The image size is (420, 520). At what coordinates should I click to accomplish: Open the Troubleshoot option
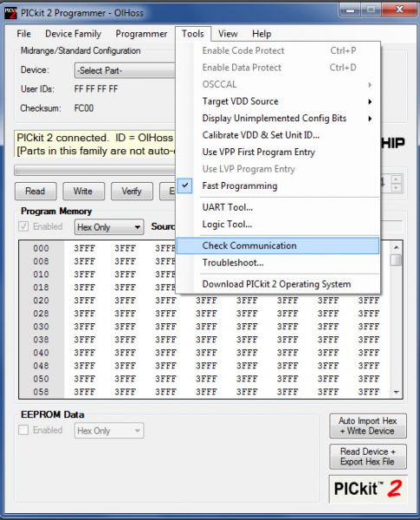point(278,263)
